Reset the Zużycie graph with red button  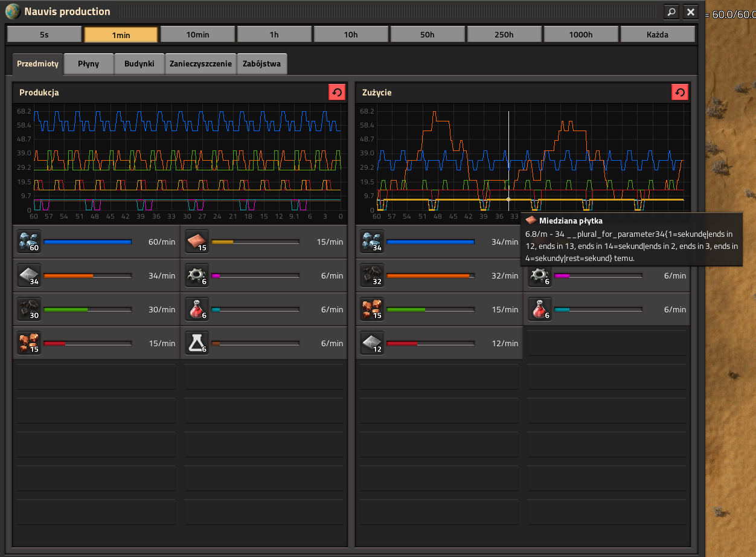[680, 92]
